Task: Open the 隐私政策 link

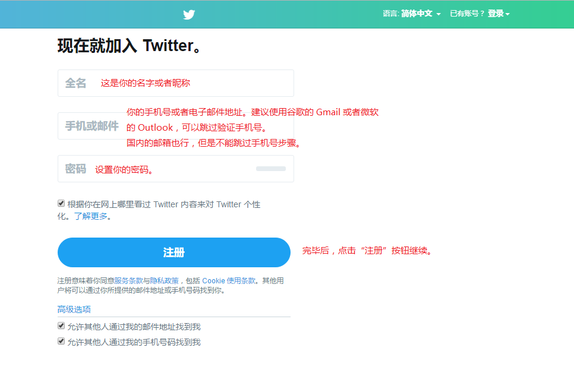Action: point(165,281)
